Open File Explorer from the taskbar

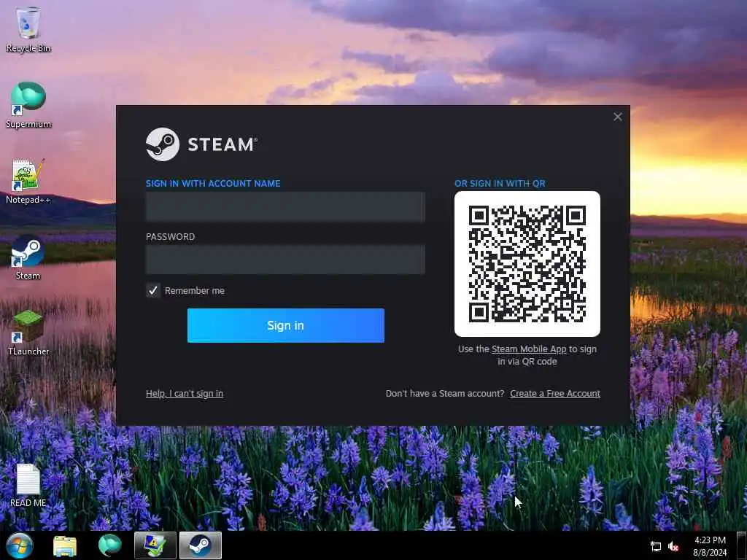(x=65, y=545)
